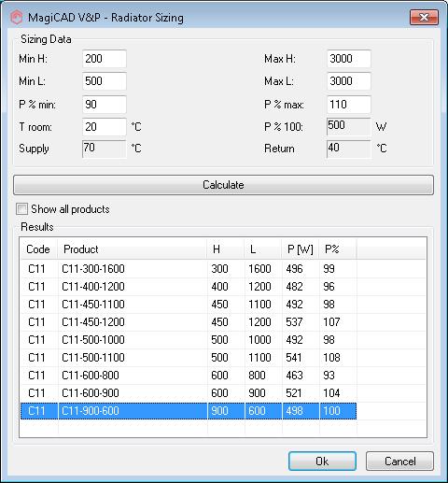Sort results by Product column header
This screenshot has height=483, width=448.
point(133,249)
